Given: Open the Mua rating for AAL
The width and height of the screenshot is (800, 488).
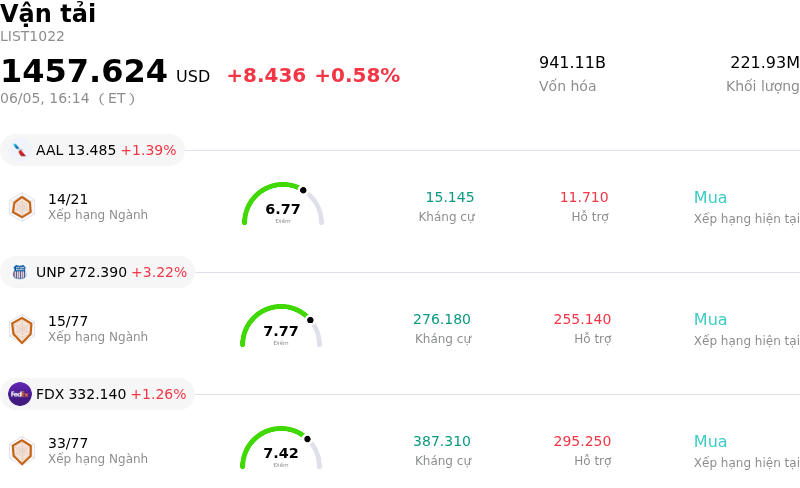Looking at the screenshot, I should 710,197.
